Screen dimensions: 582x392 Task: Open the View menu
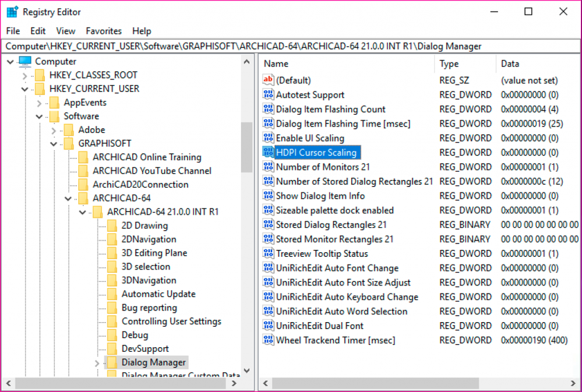coord(66,31)
